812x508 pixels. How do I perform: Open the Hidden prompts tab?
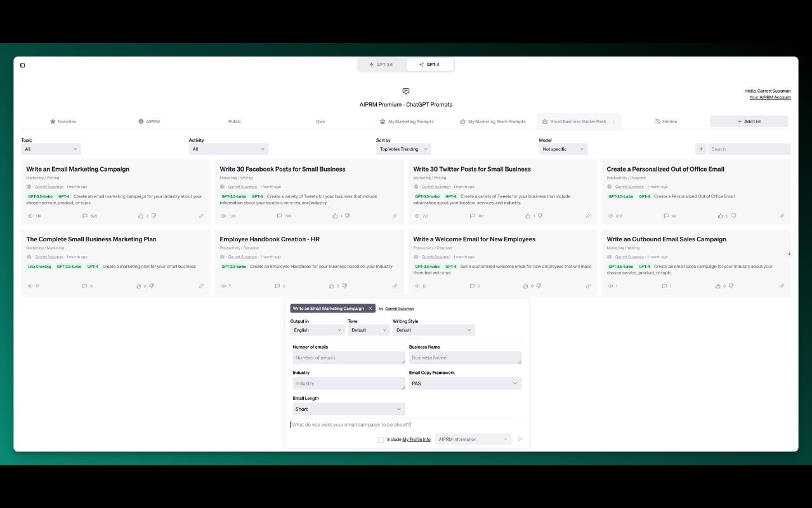[x=665, y=121]
